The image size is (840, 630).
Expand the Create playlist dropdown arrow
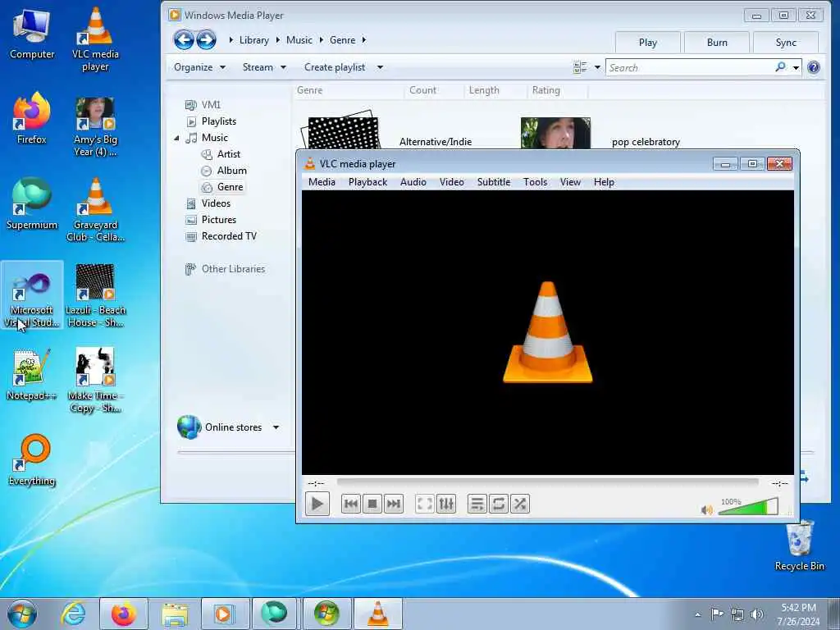380,67
